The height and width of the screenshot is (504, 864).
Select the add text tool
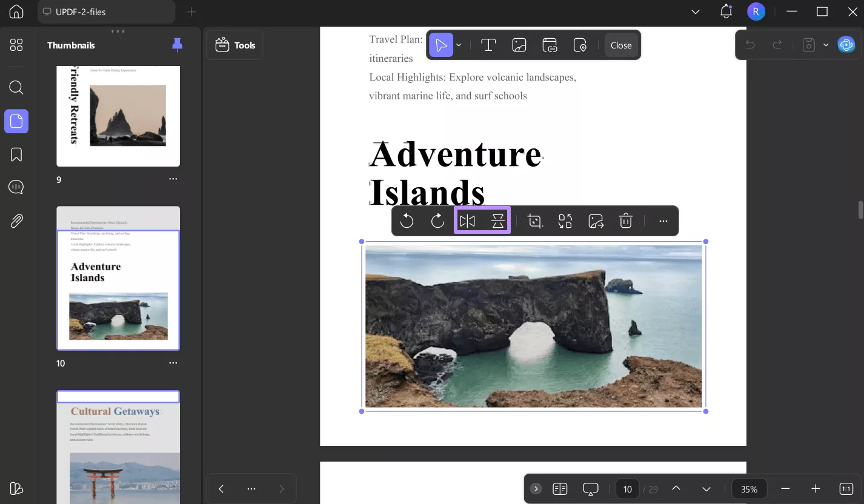click(488, 45)
